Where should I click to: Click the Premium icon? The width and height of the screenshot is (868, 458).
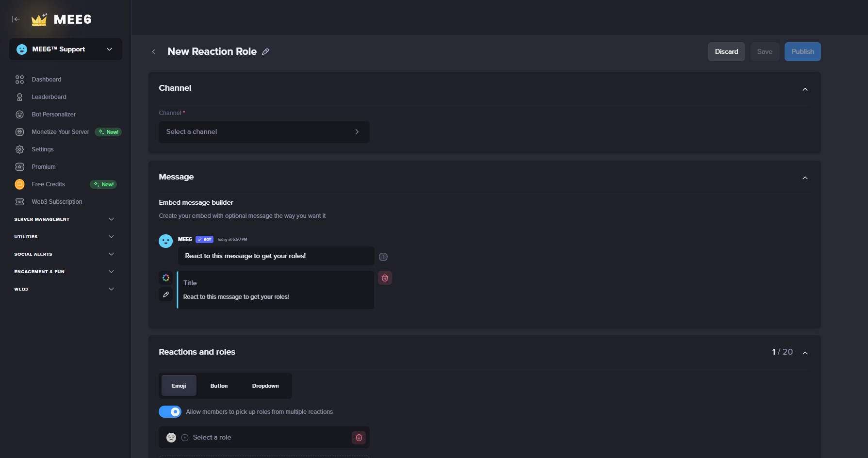(x=19, y=167)
